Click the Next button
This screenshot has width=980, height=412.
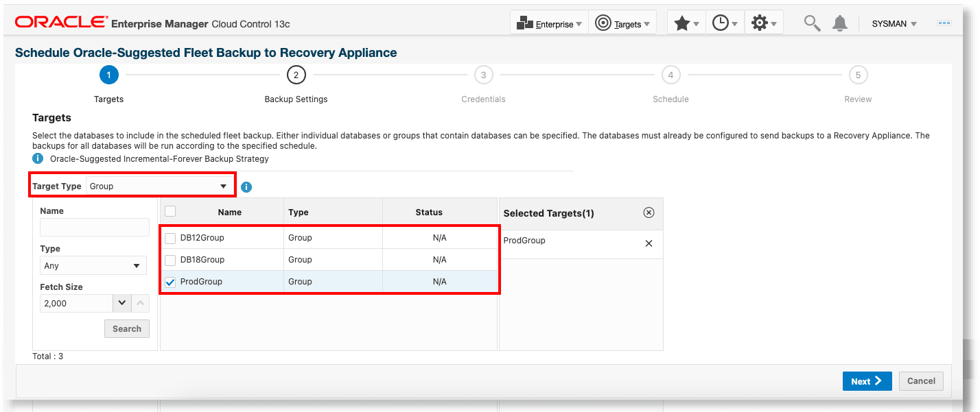867,380
